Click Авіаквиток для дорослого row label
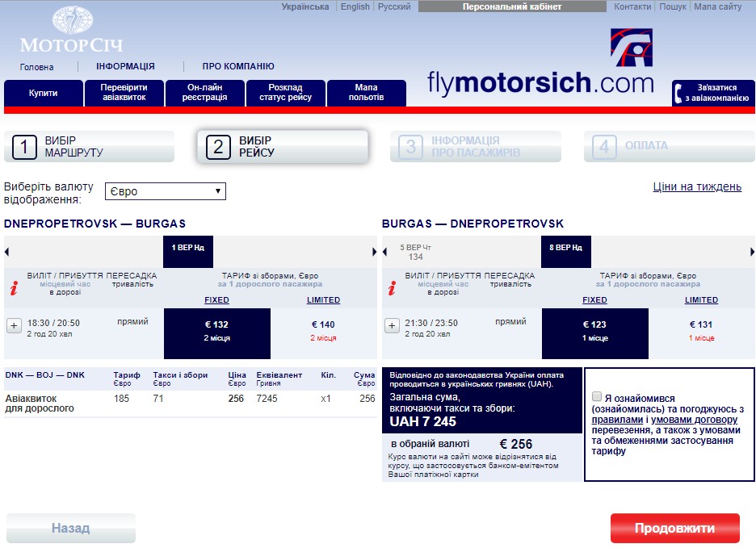The image size is (756, 548). point(40,404)
